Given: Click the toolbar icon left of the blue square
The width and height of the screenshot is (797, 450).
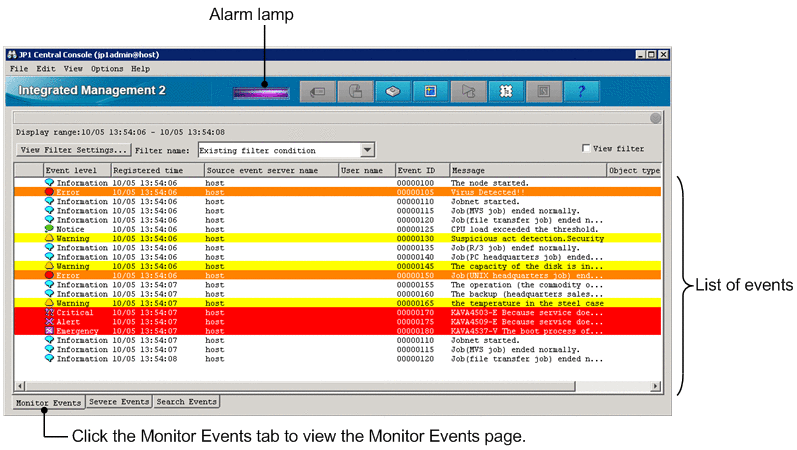Looking at the screenshot, I should tap(393, 92).
